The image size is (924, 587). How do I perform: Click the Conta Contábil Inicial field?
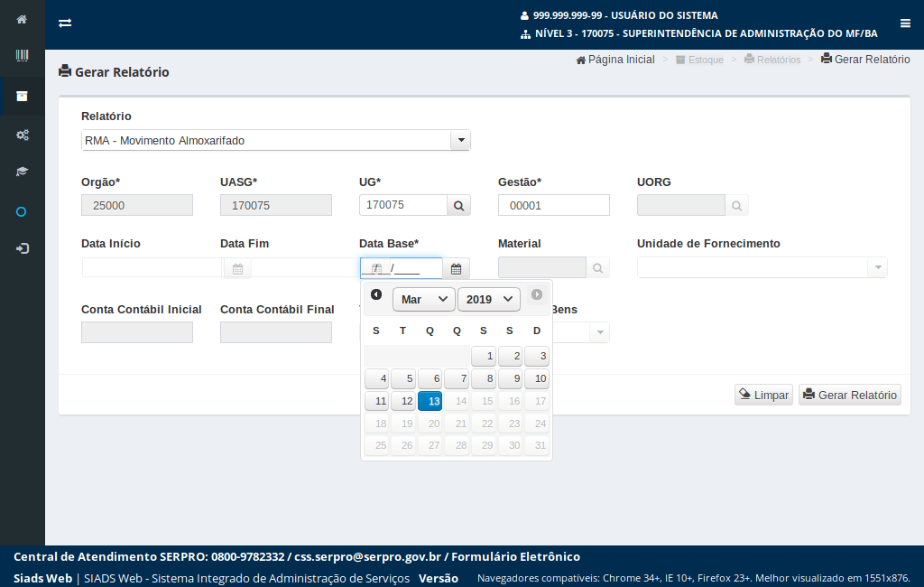(x=137, y=332)
